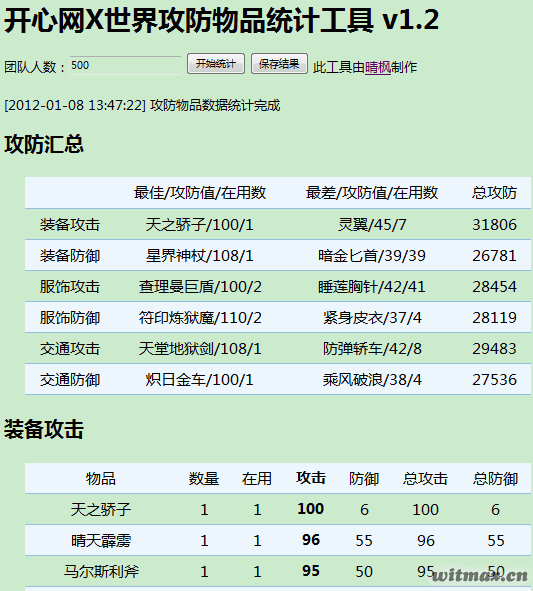The image size is (533, 591).
Task: Click the 防御 column header
Action: [364, 479]
